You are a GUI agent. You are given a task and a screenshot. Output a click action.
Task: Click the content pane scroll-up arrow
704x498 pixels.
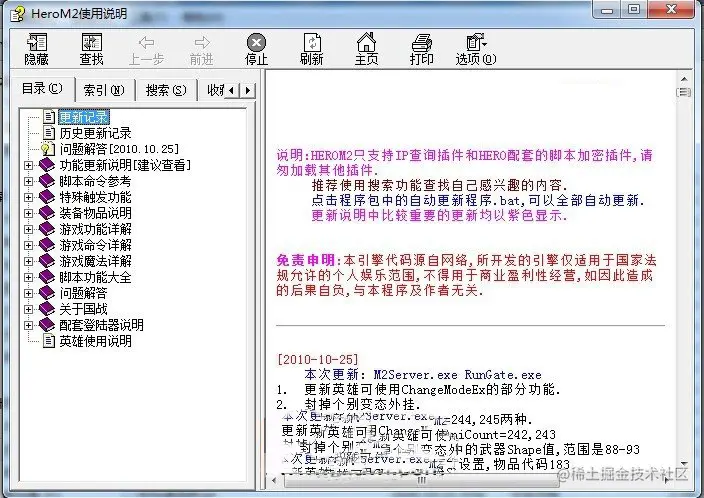[x=684, y=79]
